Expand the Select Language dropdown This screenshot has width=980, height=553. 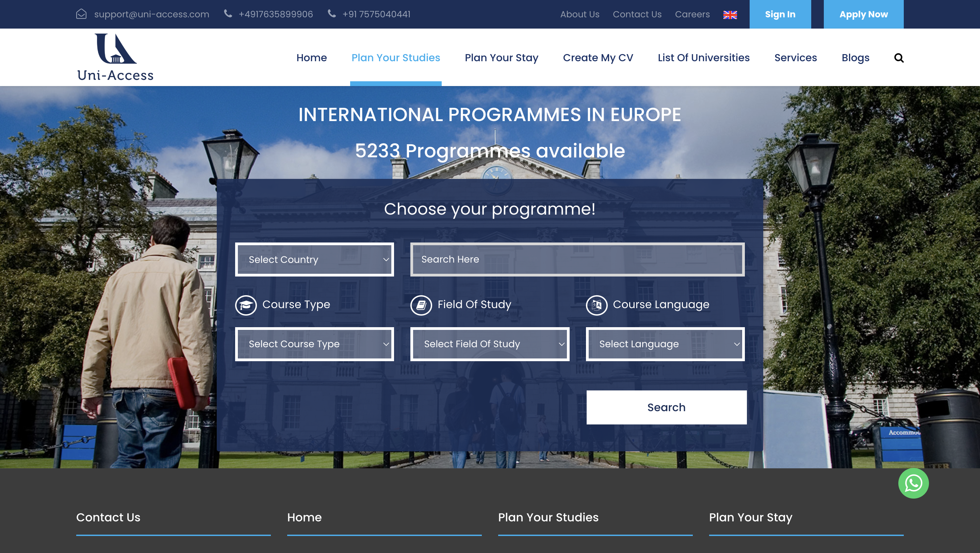[665, 344]
